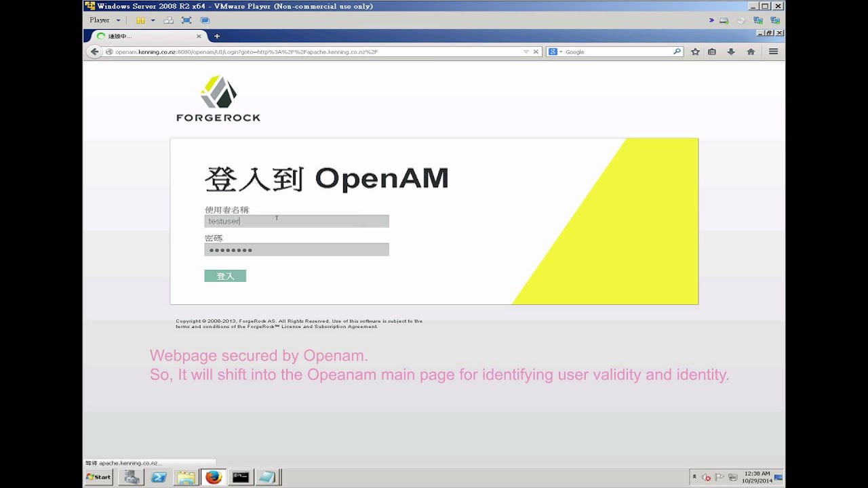
Task: Click the openam URL address bar
Action: [315, 52]
